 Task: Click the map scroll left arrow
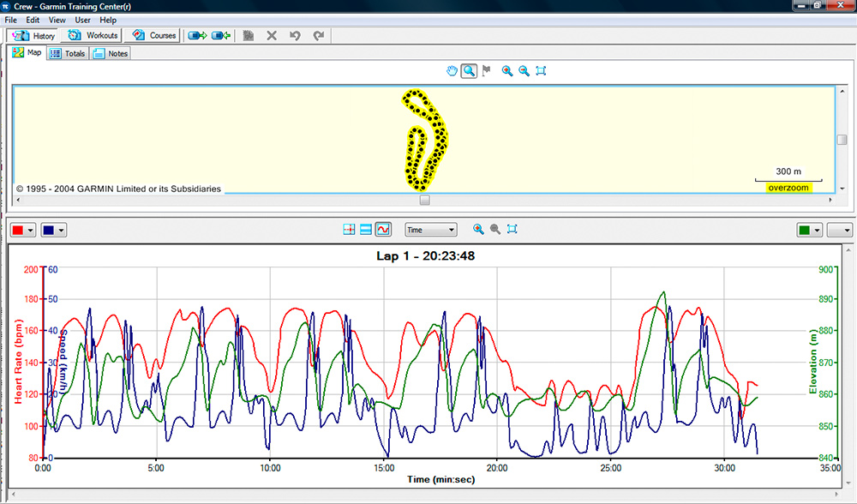(18, 200)
